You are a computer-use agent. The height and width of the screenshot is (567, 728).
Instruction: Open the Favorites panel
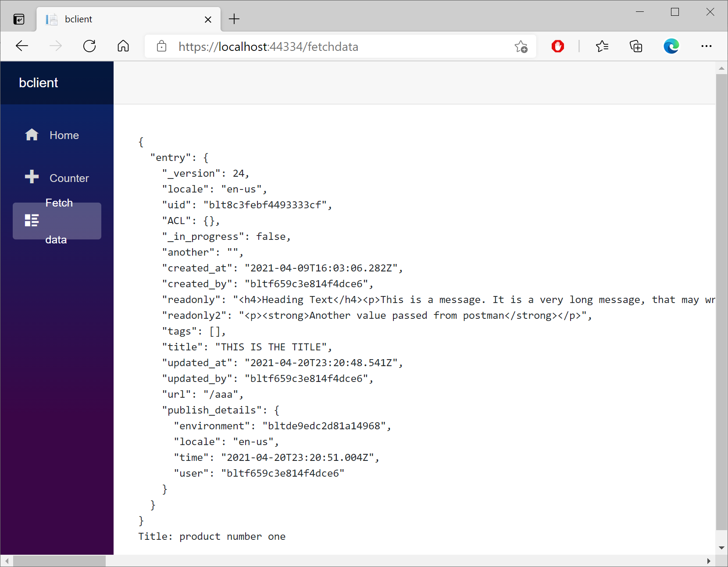point(603,46)
